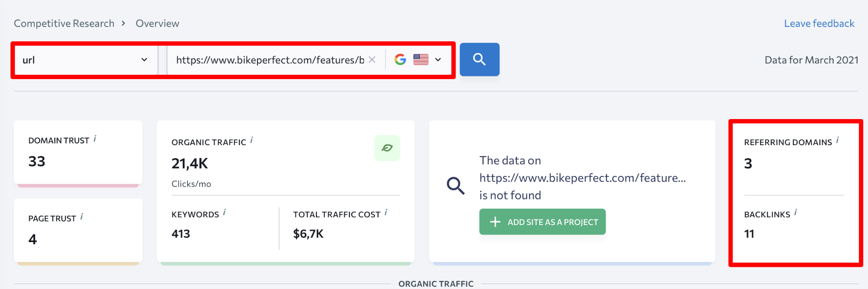The width and height of the screenshot is (868, 289).
Task: Click the Leave feedback link
Action: point(819,23)
